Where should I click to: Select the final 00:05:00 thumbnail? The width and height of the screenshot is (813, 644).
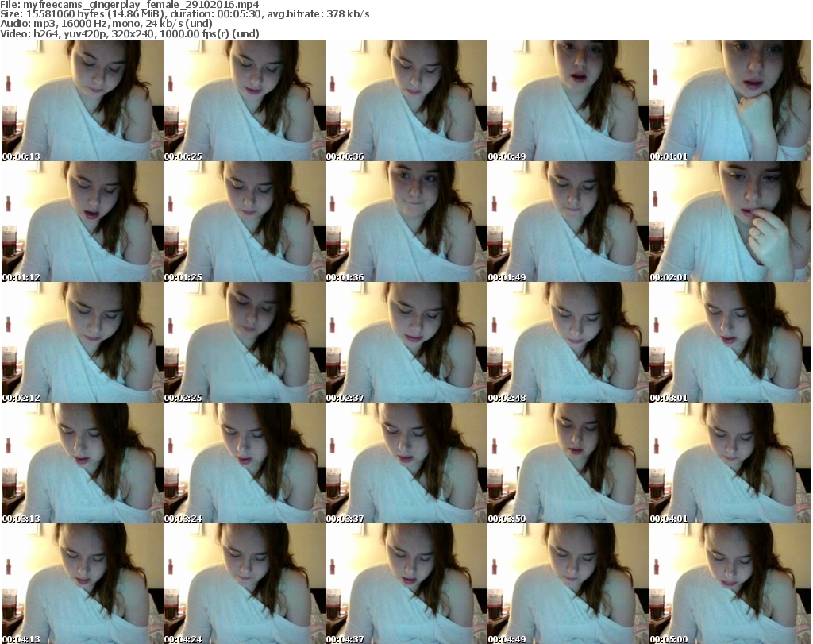[730, 584]
